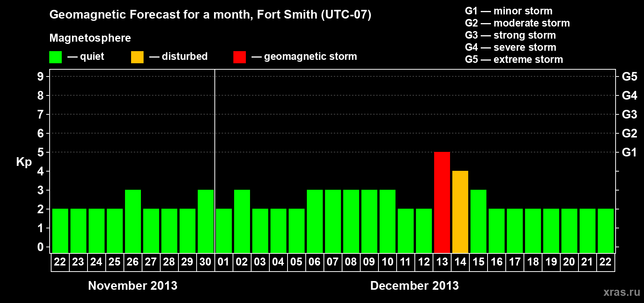Viewport: 644px width, 303px height.
Task: Click the G5 label on right axis
Action: [x=629, y=77]
